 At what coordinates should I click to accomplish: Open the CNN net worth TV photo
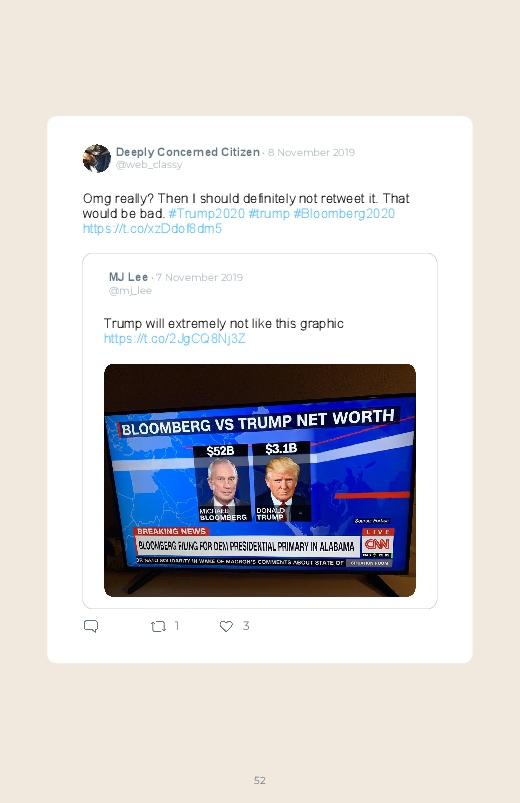coord(260,480)
